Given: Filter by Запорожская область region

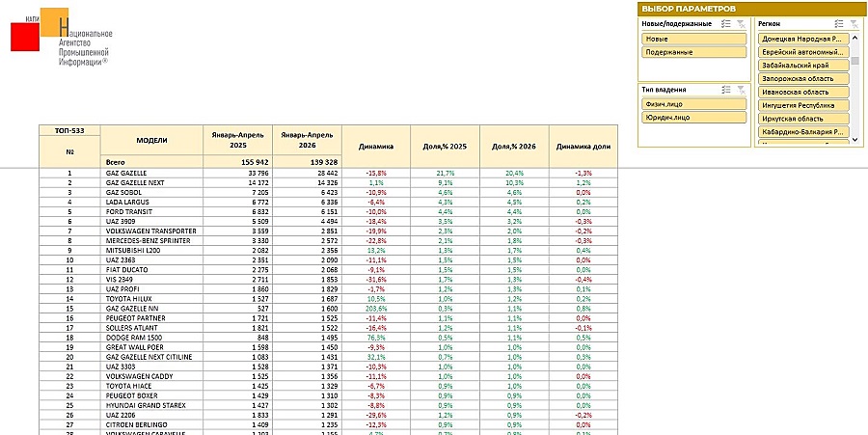Looking at the screenshot, I should pyautogui.click(x=803, y=78).
